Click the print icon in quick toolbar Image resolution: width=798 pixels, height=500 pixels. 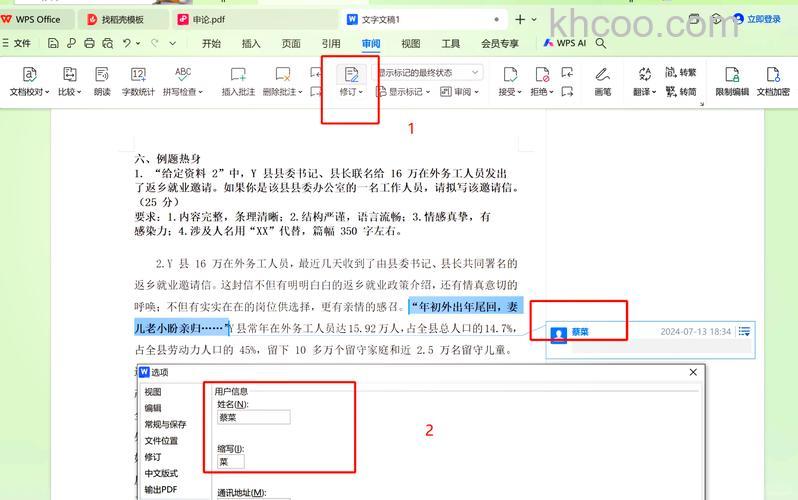(90, 43)
